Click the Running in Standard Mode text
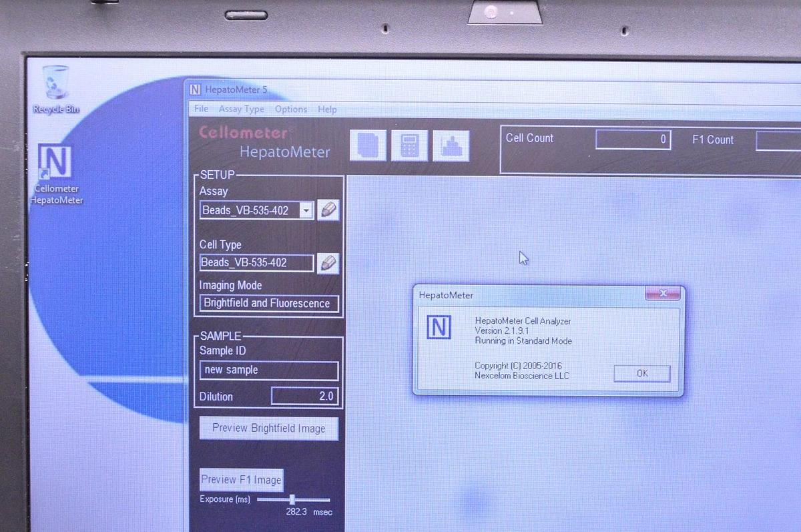 point(523,340)
